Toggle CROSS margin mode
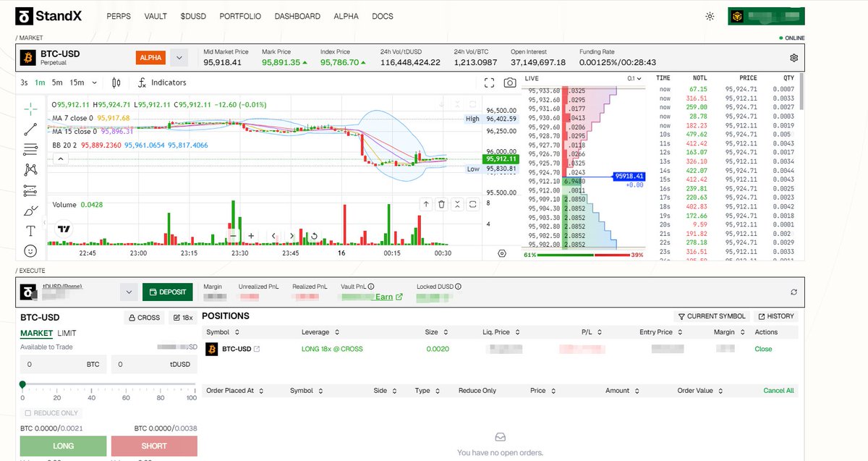 [x=143, y=318]
